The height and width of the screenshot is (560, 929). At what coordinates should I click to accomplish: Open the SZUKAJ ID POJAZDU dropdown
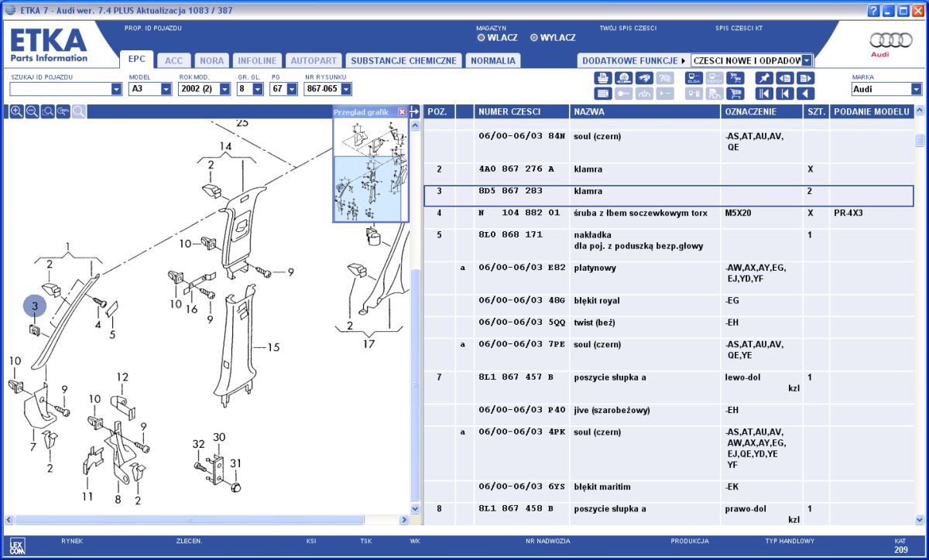pos(117,89)
